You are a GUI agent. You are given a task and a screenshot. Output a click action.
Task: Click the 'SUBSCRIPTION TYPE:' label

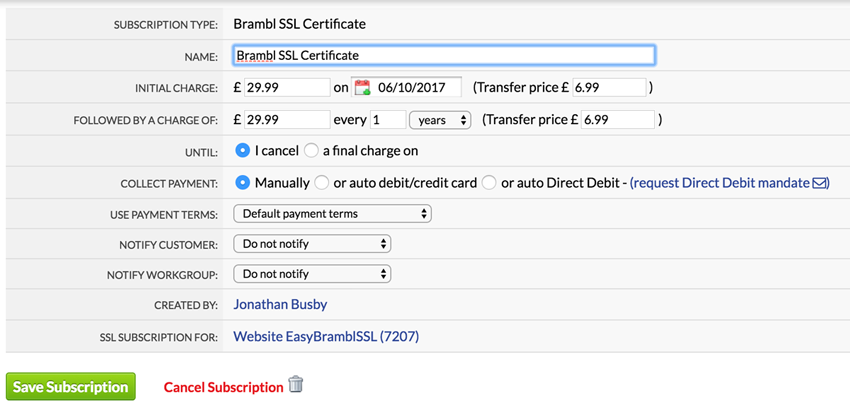pos(165,25)
